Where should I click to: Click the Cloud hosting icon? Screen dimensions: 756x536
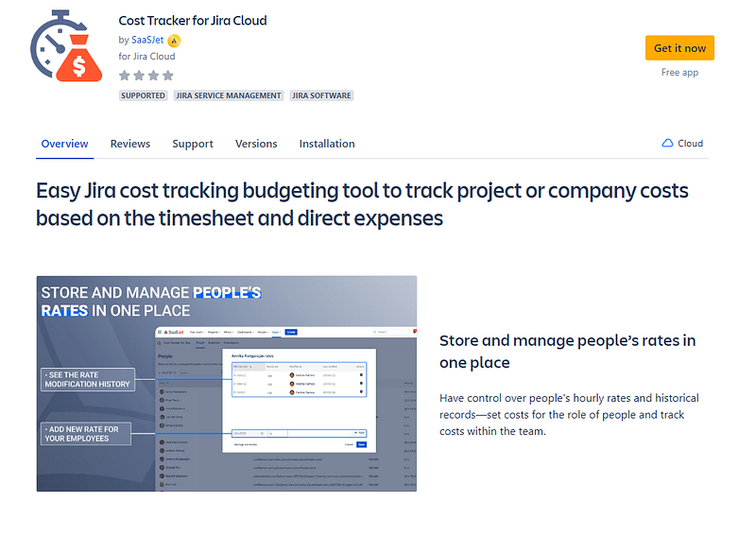click(667, 144)
